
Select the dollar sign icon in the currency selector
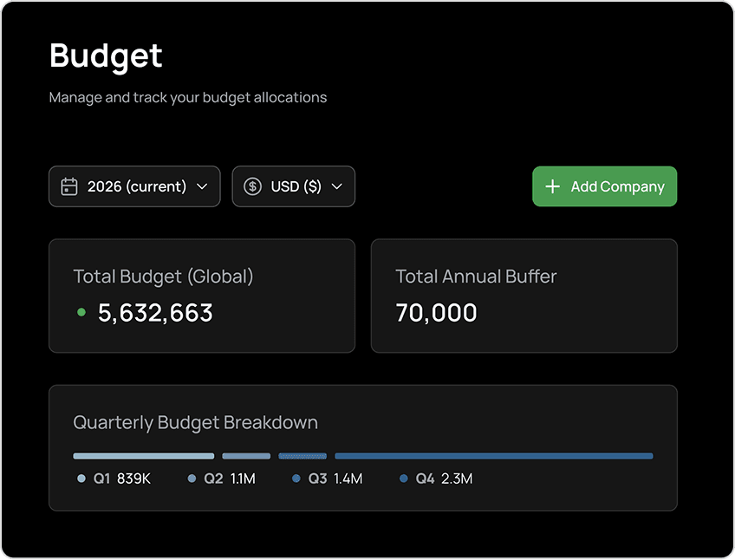(252, 186)
